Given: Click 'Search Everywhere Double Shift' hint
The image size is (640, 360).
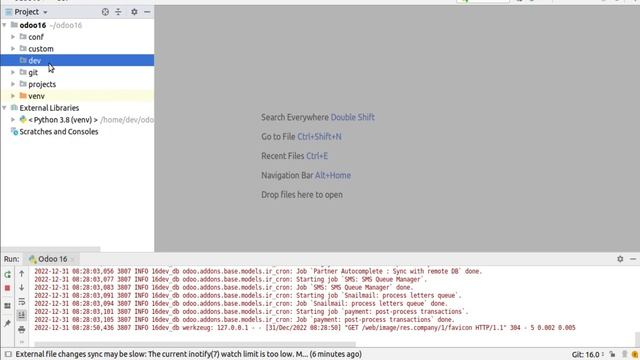Looking at the screenshot, I should click(318, 117).
